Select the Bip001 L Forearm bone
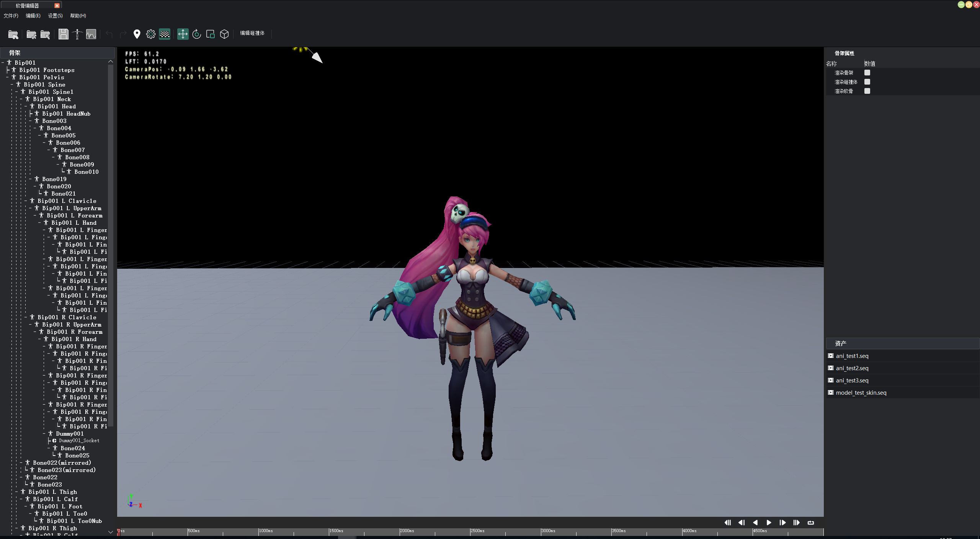This screenshot has width=980, height=539. [75, 216]
